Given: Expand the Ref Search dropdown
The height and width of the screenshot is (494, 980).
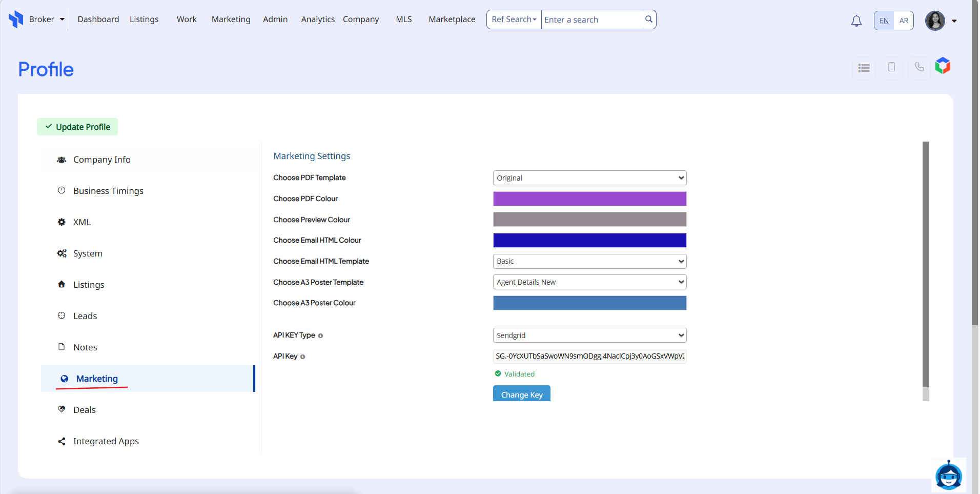Looking at the screenshot, I should coord(514,19).
